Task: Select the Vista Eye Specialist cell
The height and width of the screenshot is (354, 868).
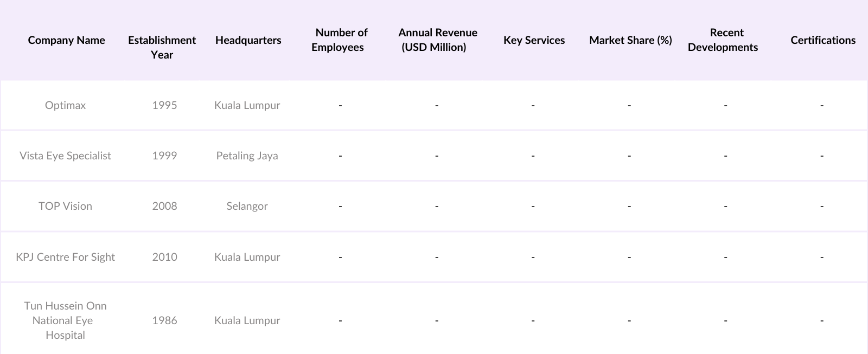Action: (65, 156)
